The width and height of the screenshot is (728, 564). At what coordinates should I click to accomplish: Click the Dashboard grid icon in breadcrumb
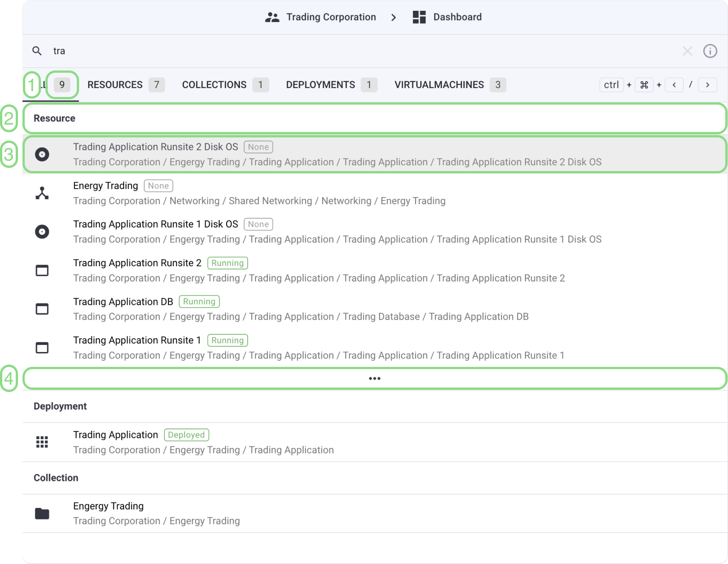(419, 17)
